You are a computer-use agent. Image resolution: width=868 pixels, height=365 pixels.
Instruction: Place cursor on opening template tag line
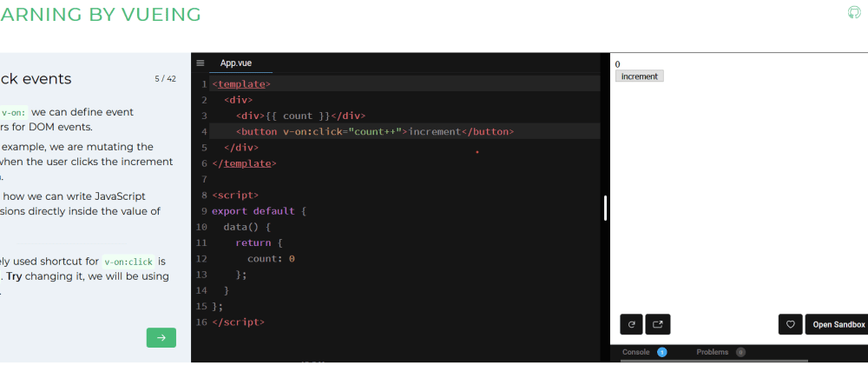coord(241,84)
